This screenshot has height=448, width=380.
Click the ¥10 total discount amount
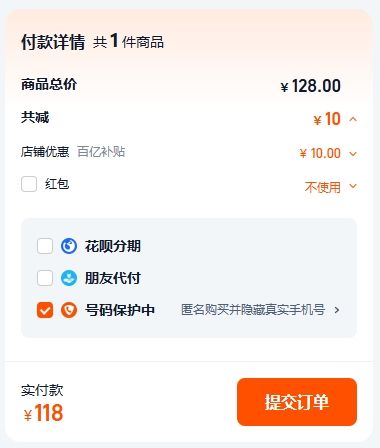pyautogui.click(x=327, y=119)
